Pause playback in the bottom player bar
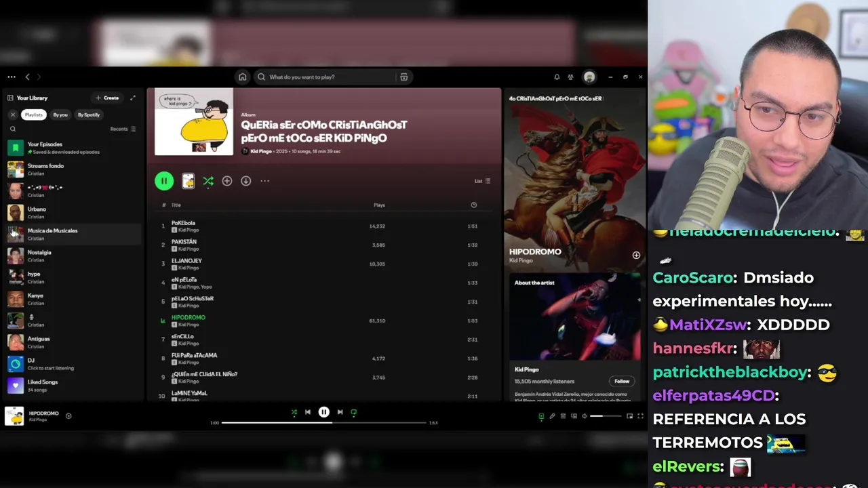This screenshot has width=868, height=488. tap(324, 412)
